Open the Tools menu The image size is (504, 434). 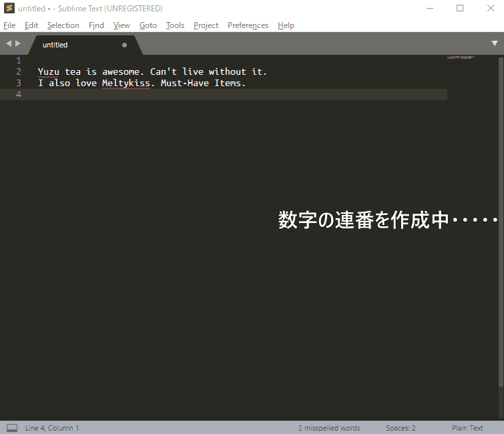(175, 25)
